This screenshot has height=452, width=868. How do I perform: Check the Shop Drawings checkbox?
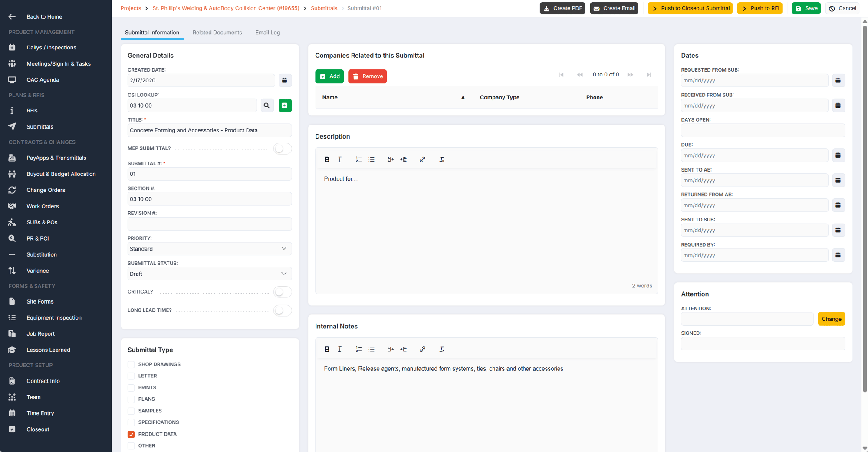point(131,364)
